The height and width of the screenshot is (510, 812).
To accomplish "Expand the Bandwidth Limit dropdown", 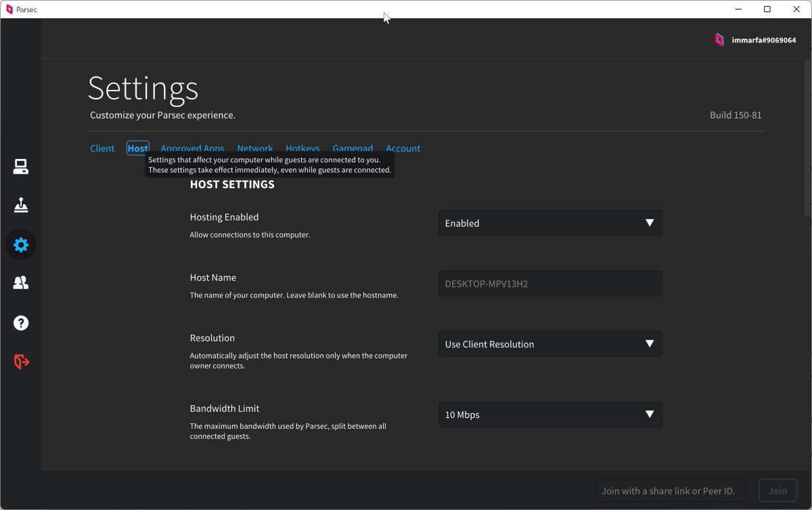I will click(550, 415).
